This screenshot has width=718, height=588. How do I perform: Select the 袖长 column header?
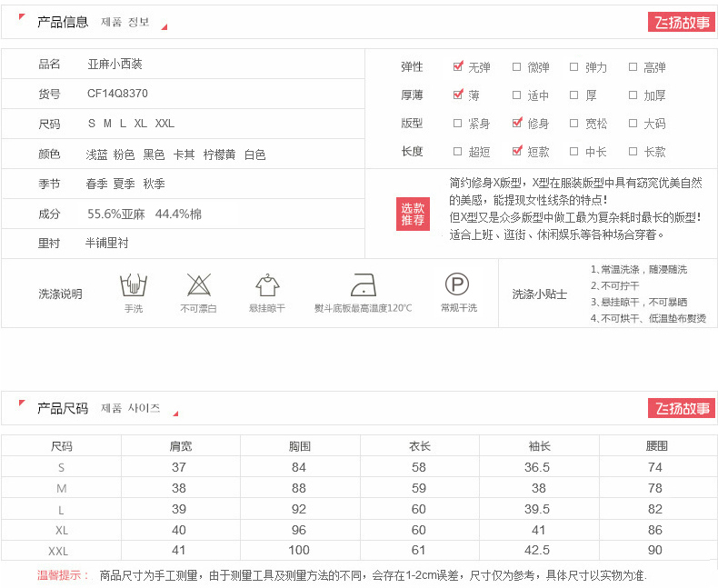[x=539, y=446]
